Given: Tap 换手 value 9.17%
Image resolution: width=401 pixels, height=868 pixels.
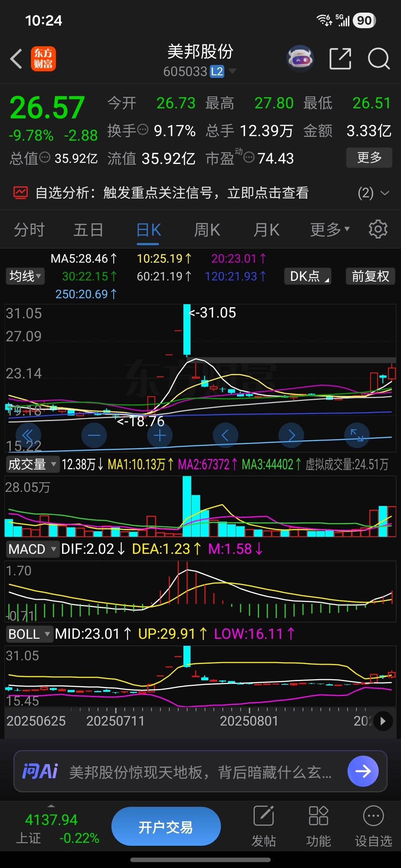Looking at the screenshot, I should click(175, 131).
